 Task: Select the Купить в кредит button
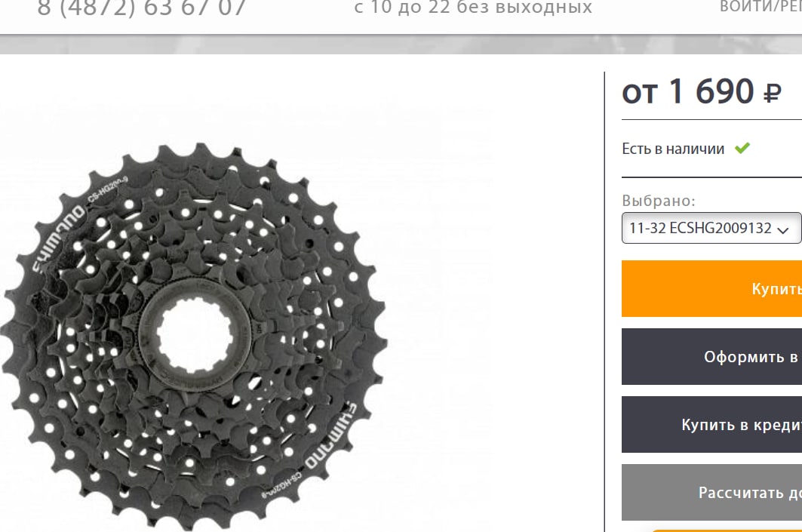(711, 425)
